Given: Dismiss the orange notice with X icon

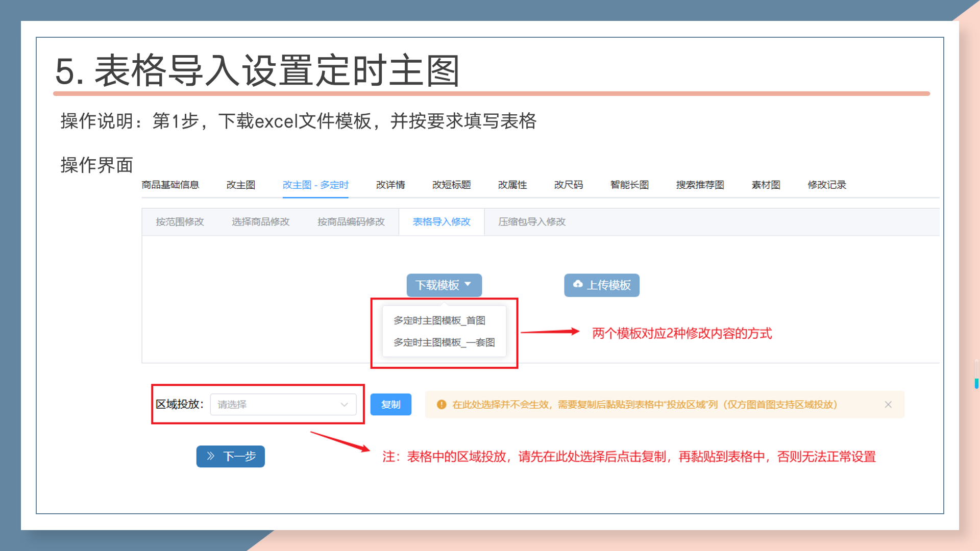Looking at the screenshot, I should point(888,405).
